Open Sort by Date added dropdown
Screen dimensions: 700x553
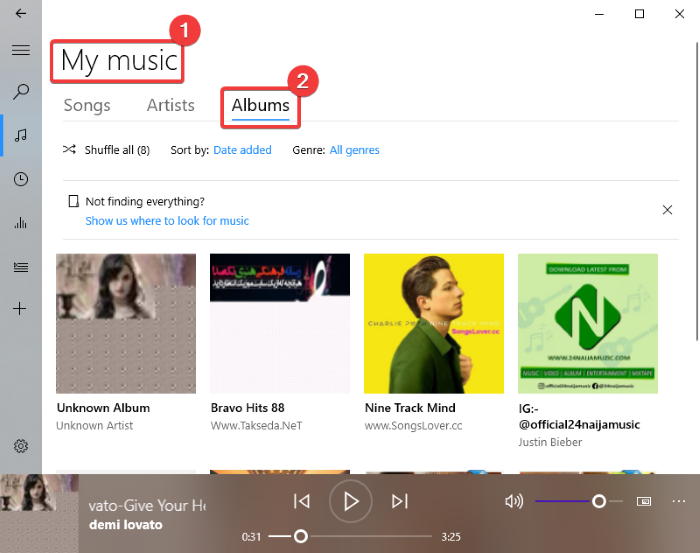[x=242, y=150]
